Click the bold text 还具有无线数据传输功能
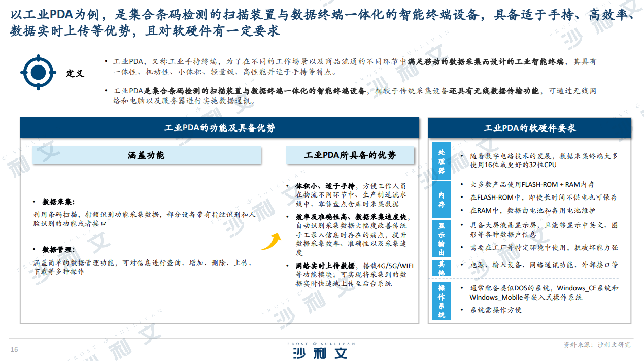This screenshot has height=361, width=644. point(494,91)
